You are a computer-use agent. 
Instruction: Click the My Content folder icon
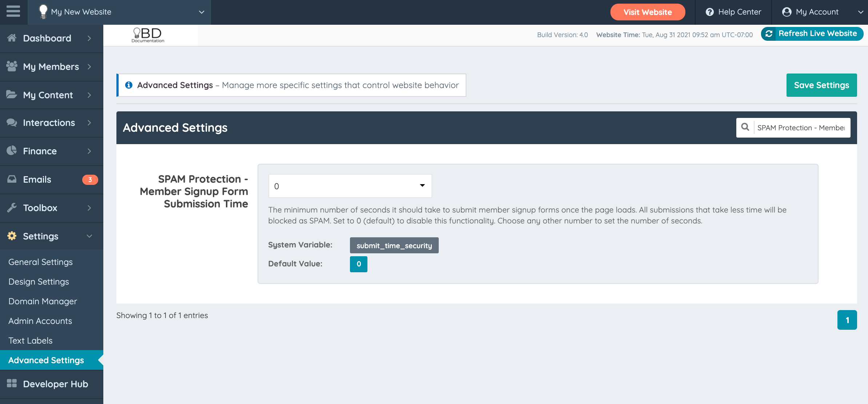click(x=12, y=95)
